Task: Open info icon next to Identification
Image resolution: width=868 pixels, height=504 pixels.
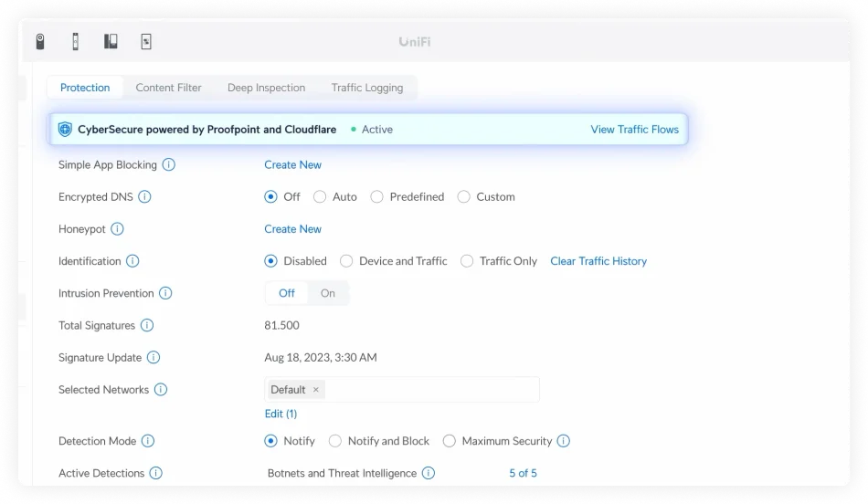Action: pyautogui.click(x=132, y=261)
